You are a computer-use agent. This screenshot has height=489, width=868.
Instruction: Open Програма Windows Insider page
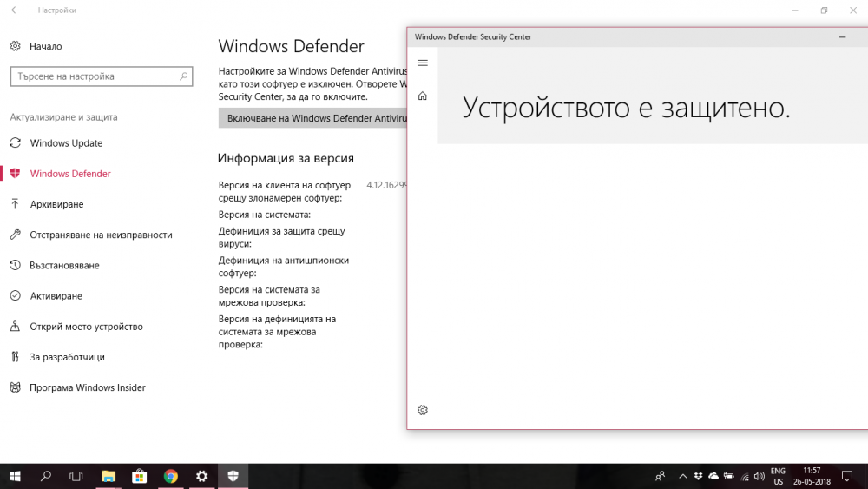pos(88,387)
